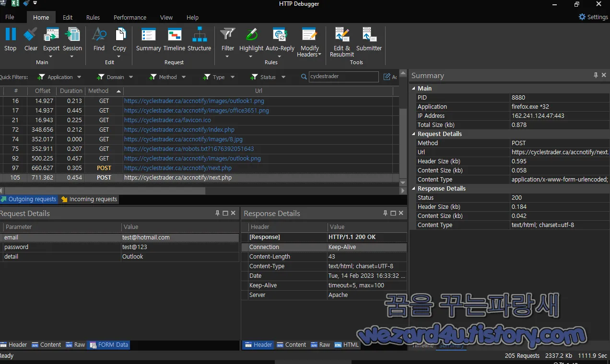Close the Summary panel

pos(604,75)
